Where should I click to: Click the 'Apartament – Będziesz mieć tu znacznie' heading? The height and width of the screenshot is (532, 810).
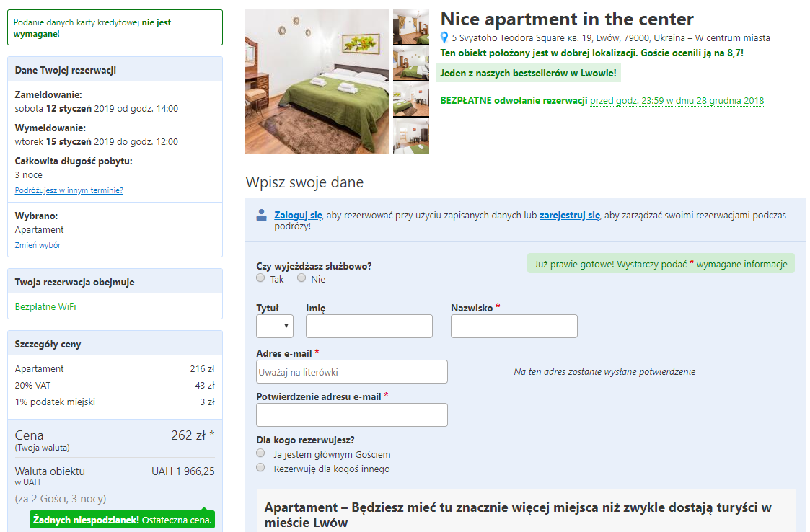click(518, 515)
